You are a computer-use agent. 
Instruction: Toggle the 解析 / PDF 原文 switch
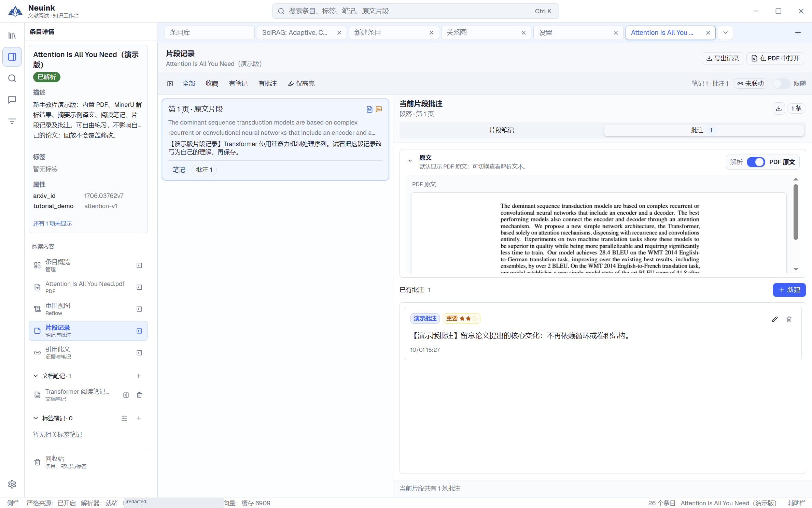click(x=756, y=162)
